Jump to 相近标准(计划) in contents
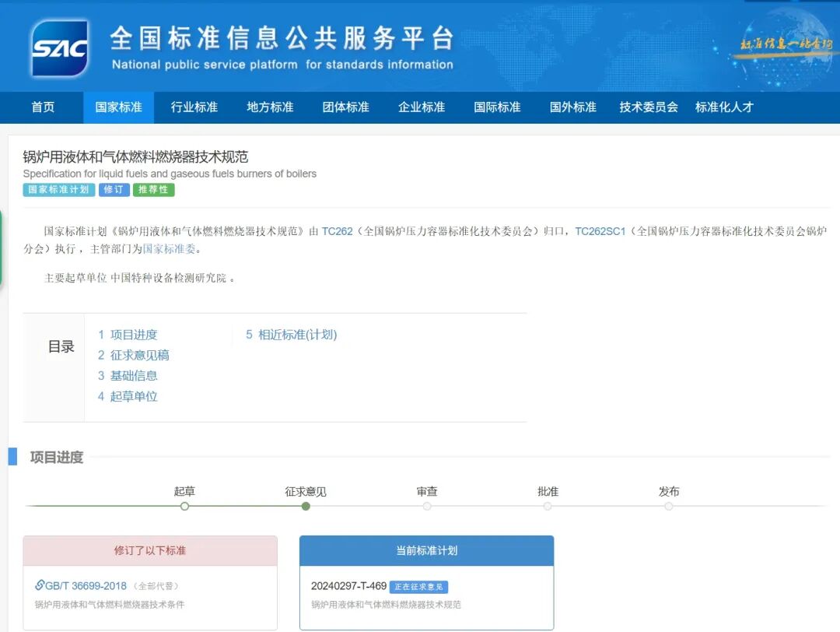 (297, 335)
